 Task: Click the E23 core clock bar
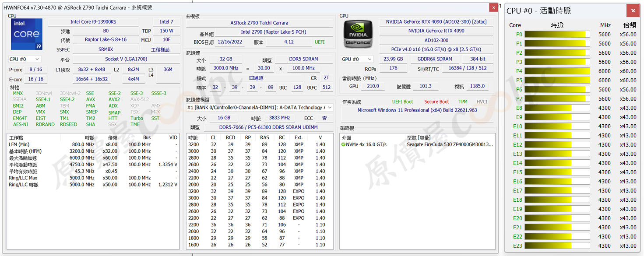pos(557,245)
